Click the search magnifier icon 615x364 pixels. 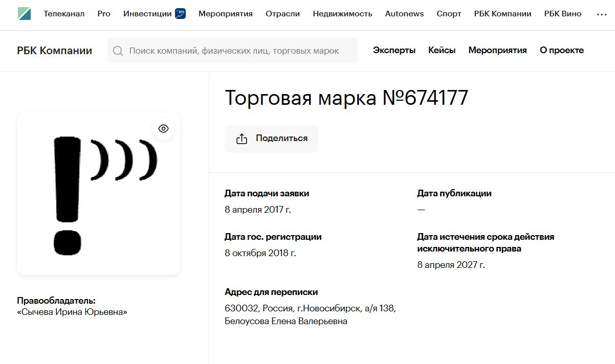118,51
